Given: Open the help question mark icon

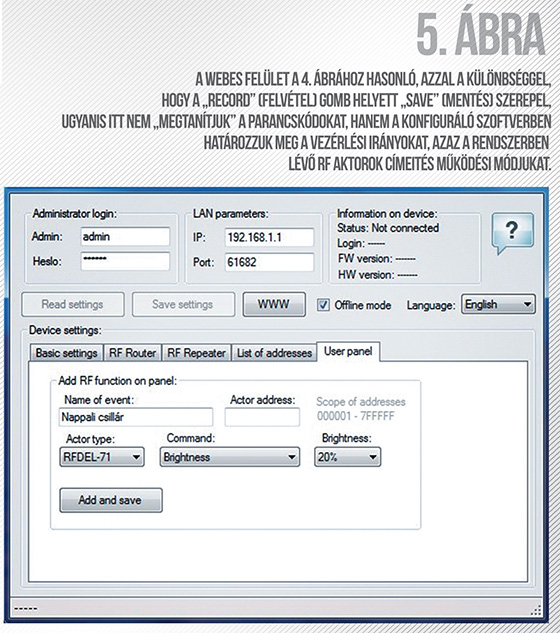Looking at the screenshot, I should 513,233.
